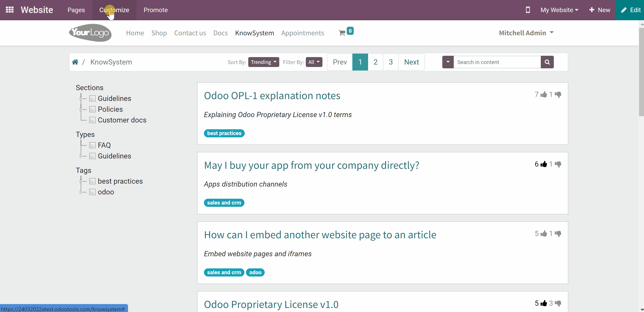Open the Mitchell Admin user menu
The image size is (644, 312).
(526, 33)
